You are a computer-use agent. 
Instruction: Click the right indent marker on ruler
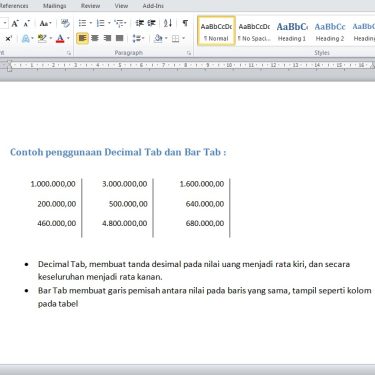[x=373, y=66]
